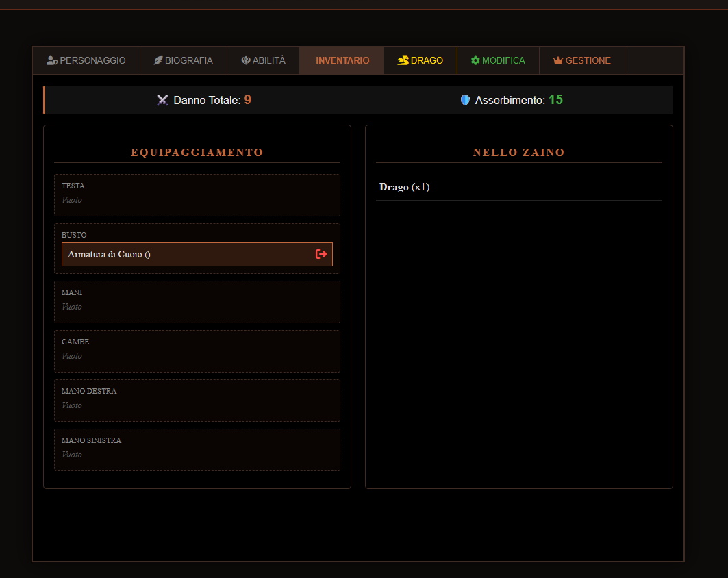Click the orange crown icon
728x578 pixels.
tap(558, 60)
